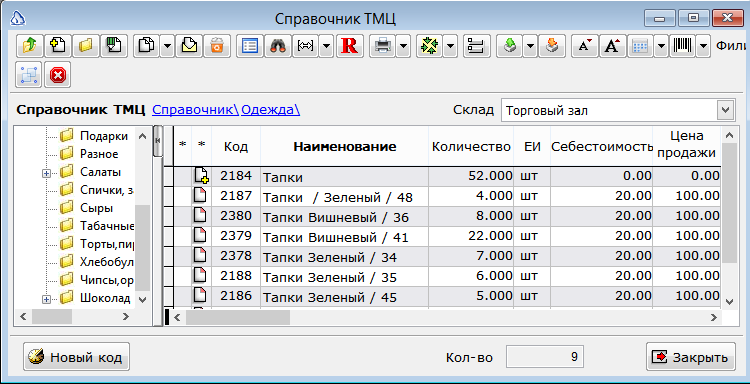Sort by the Код column header
The image size is (750, 384).
[236, 146]
